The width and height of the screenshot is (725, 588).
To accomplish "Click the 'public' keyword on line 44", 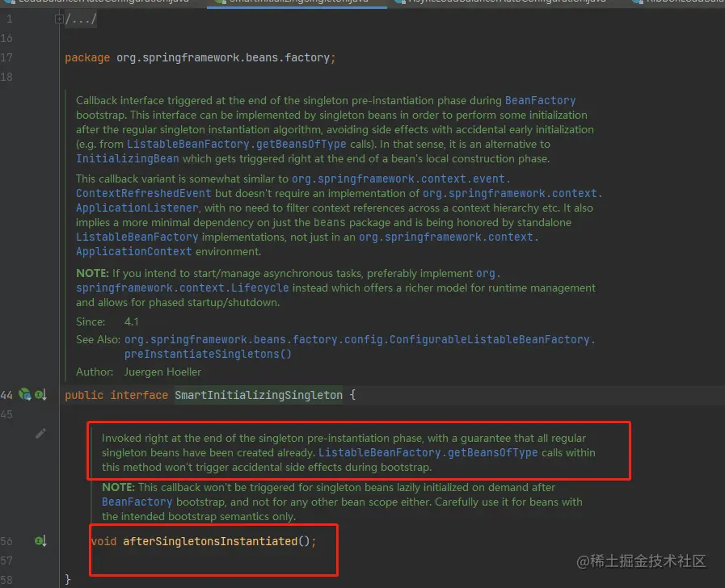I will [84, 395].
